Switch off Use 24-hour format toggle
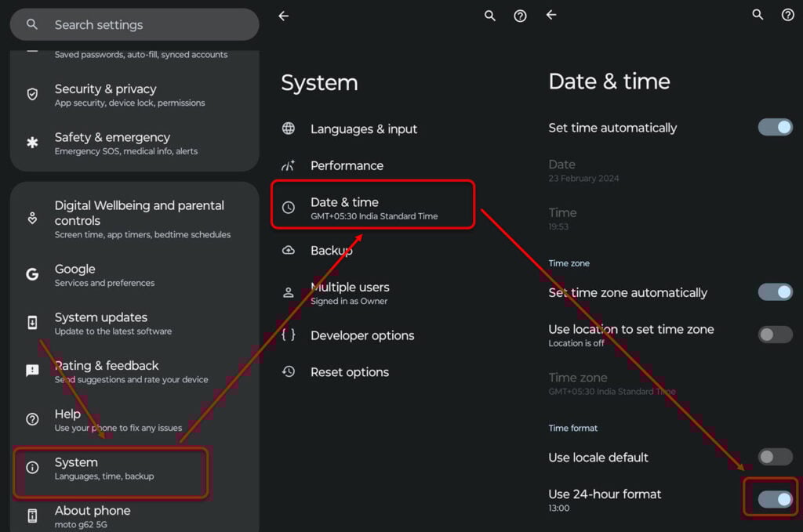803x532 pixels. [775, 499]
